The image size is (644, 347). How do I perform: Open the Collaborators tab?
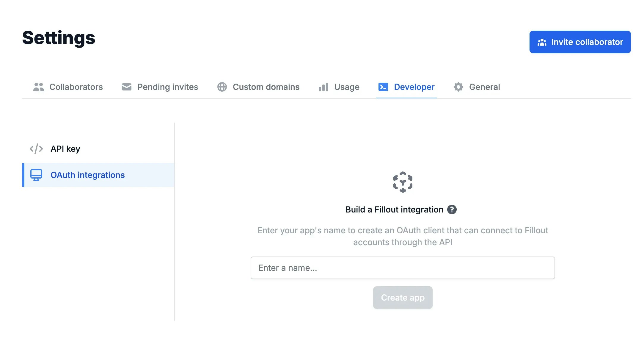tap(68, 87)
